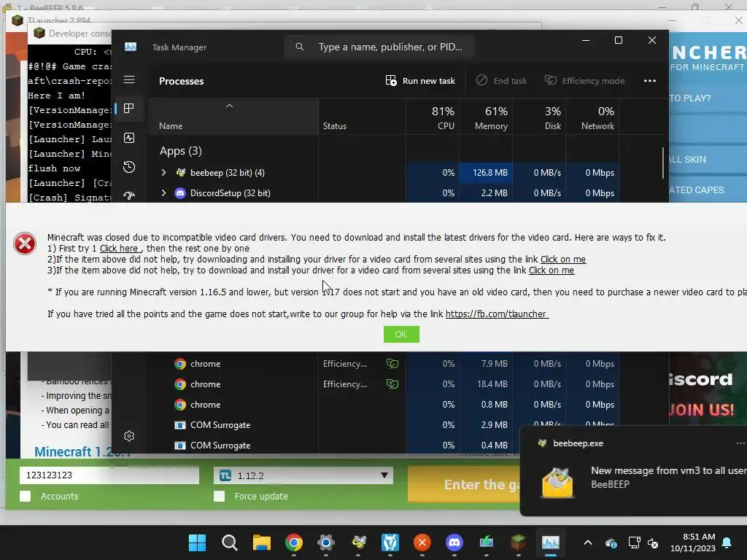Select chrome process using 7.9 MB
This screenshot has height=560, width=747.
[384, 364]
